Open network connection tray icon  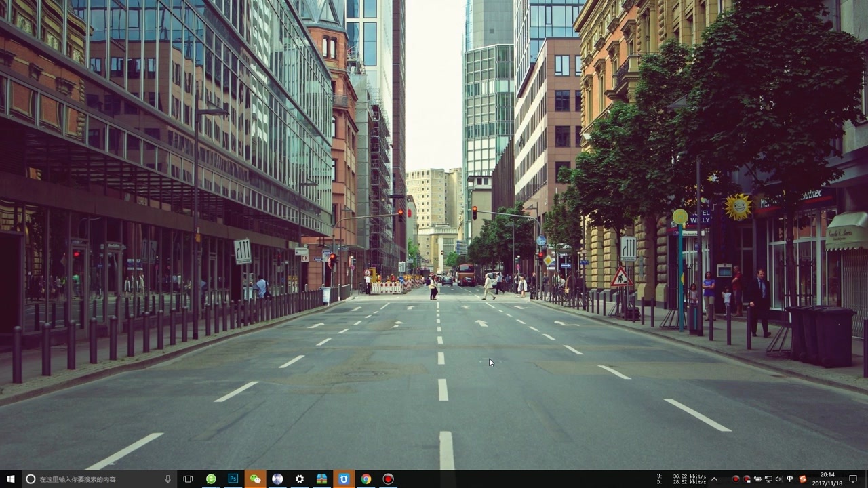coord(768,479)
